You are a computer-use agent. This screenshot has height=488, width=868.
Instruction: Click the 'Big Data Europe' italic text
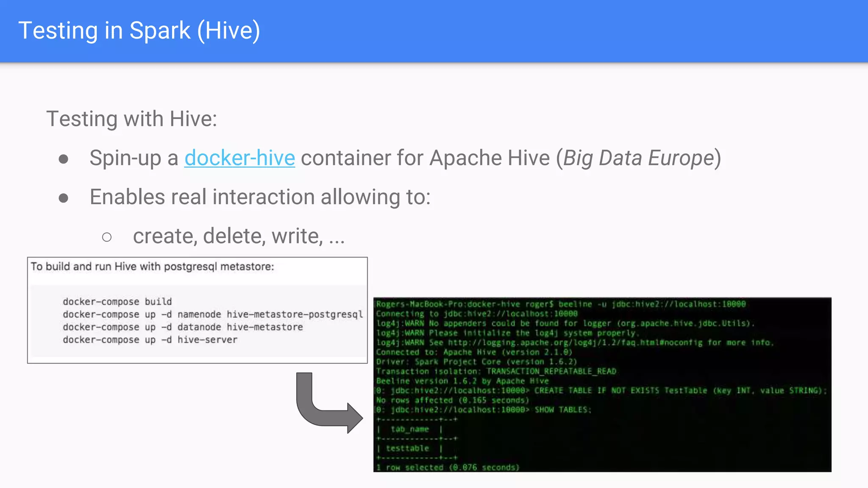[639, 158]
